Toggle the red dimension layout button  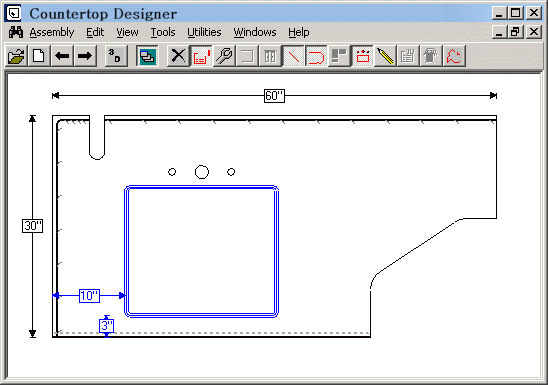point(201,56)
